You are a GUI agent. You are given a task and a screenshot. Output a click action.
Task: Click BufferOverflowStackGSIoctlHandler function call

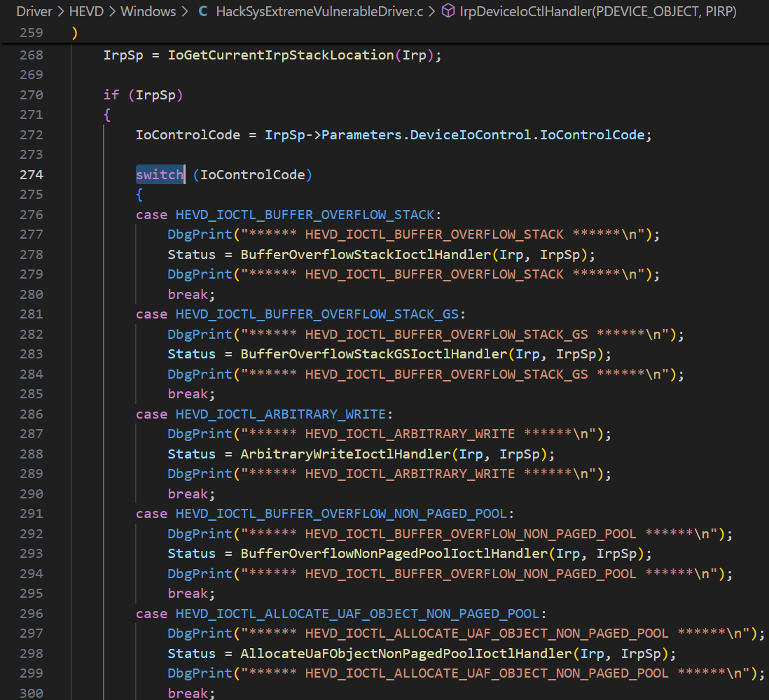click(374, 354)
